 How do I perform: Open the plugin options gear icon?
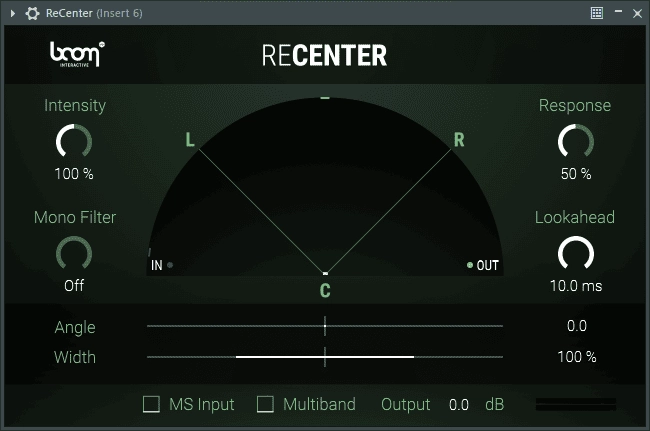tap(32, 13)
